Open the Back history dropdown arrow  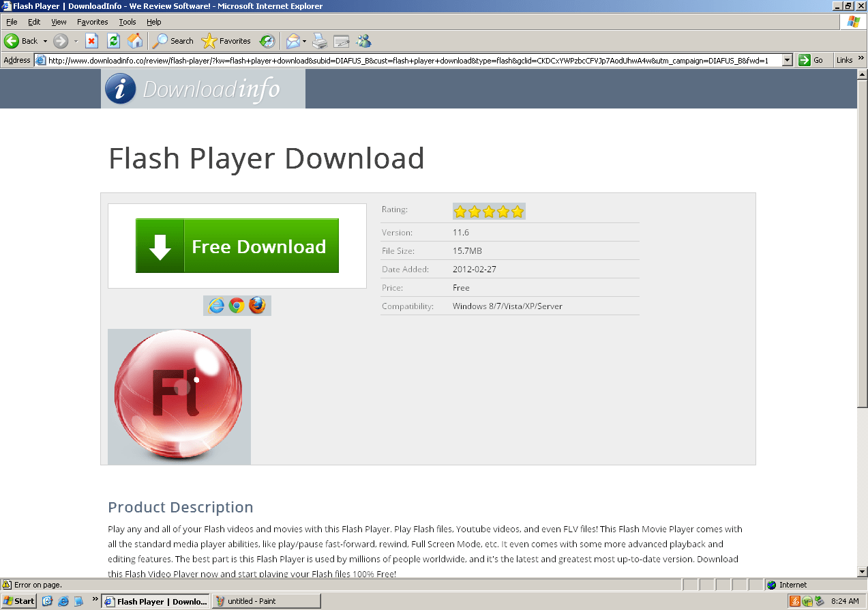click(x=45, y=41)
